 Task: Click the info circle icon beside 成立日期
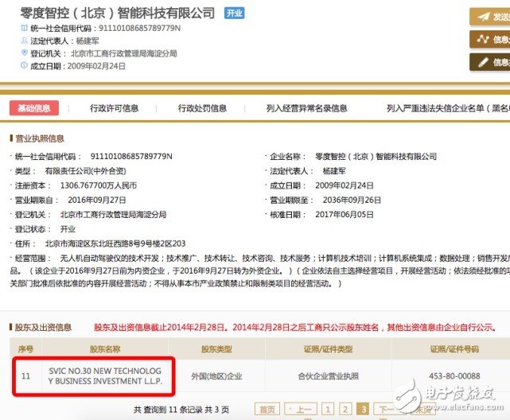tap(24, 66)
